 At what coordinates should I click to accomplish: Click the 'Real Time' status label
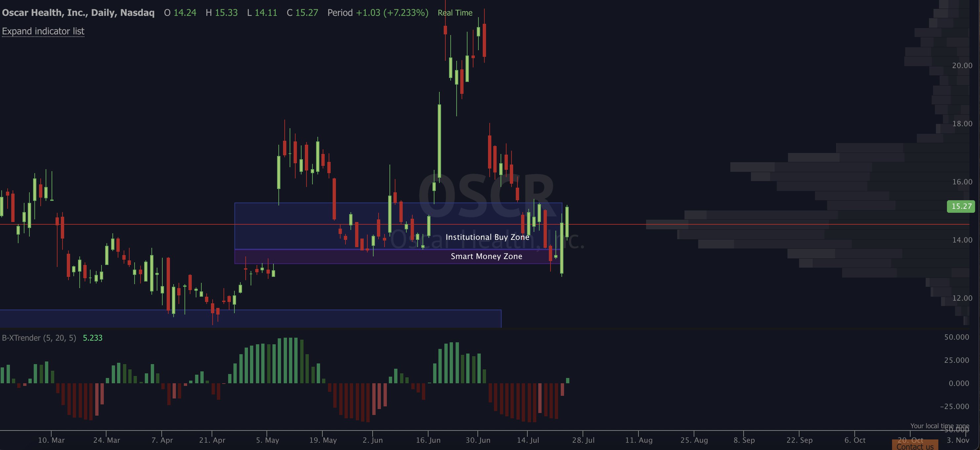[455, 13]
